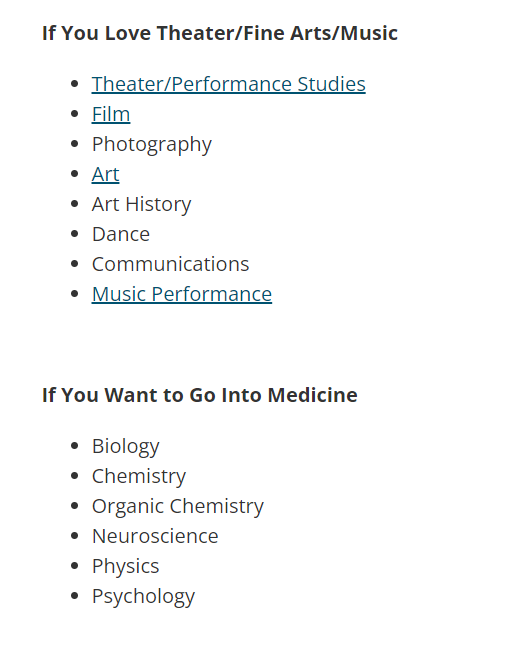Click the 'If You Love Theater/Fine Arts/Music' heading
This screenshot has width=506, height=656.
(220, 33)
